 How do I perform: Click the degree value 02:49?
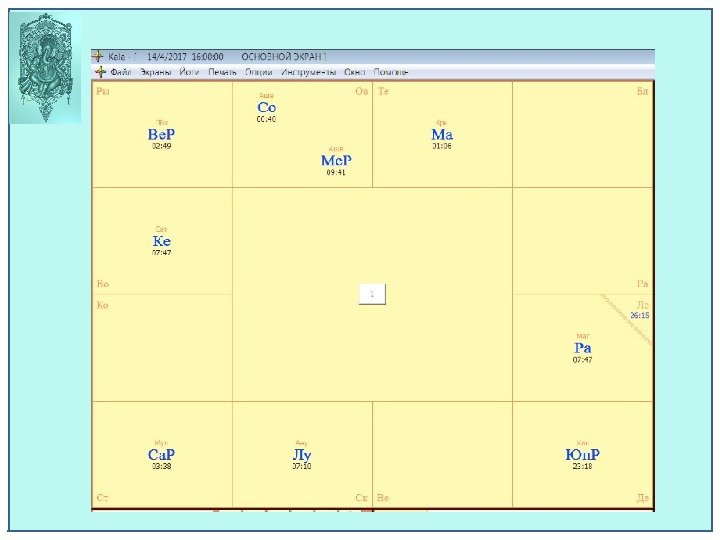click(162, 146)
